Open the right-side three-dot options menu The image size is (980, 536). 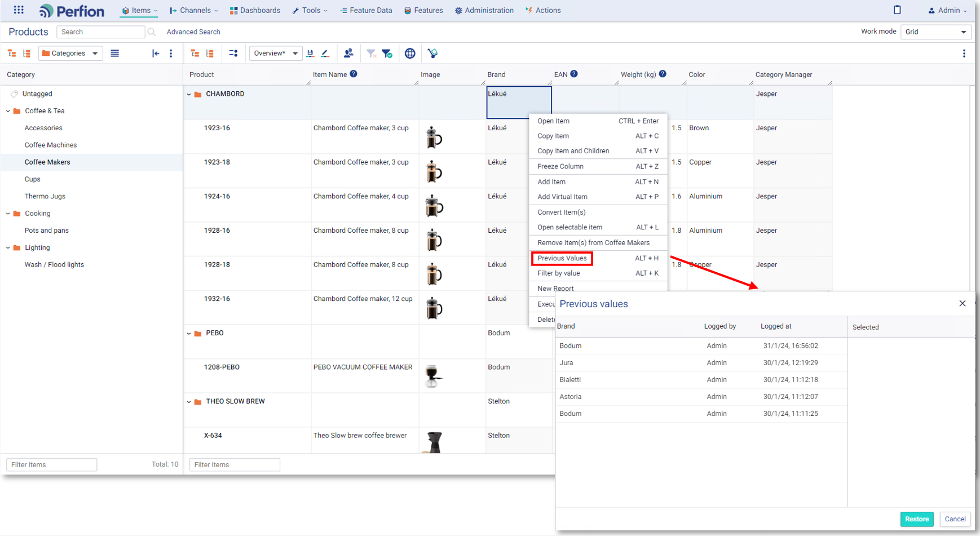pyautogui.click(x=964, y=54)
